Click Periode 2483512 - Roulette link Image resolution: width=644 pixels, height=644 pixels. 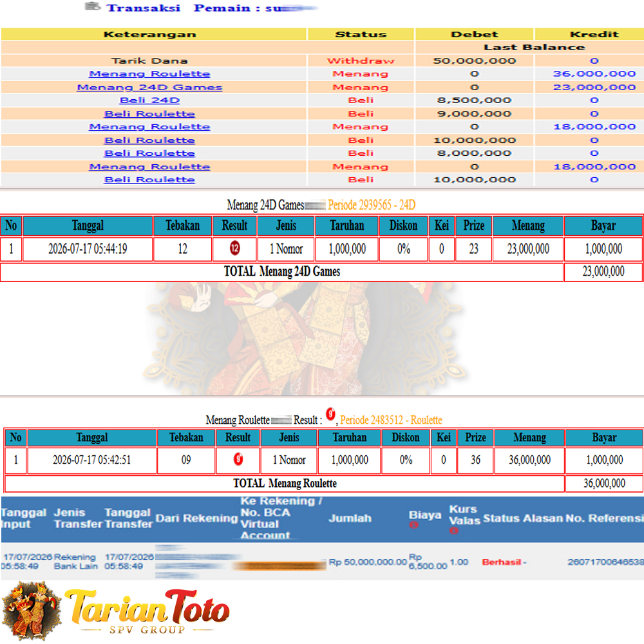(x=391, y=420)
